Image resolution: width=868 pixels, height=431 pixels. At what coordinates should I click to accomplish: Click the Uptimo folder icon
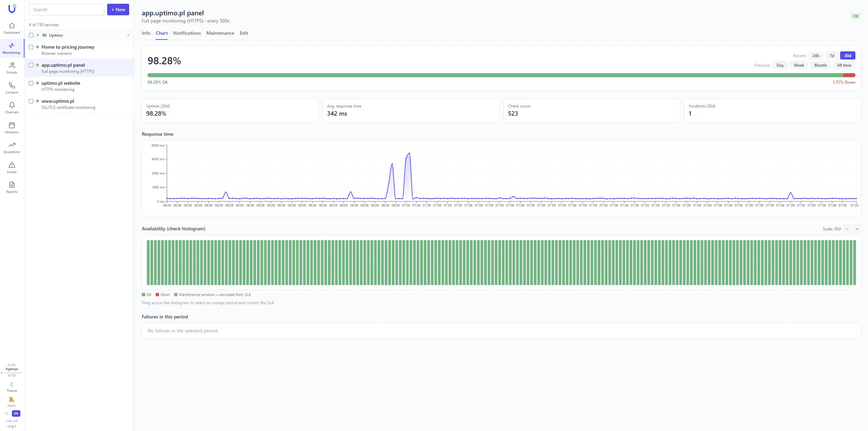[x=45, y=35]
